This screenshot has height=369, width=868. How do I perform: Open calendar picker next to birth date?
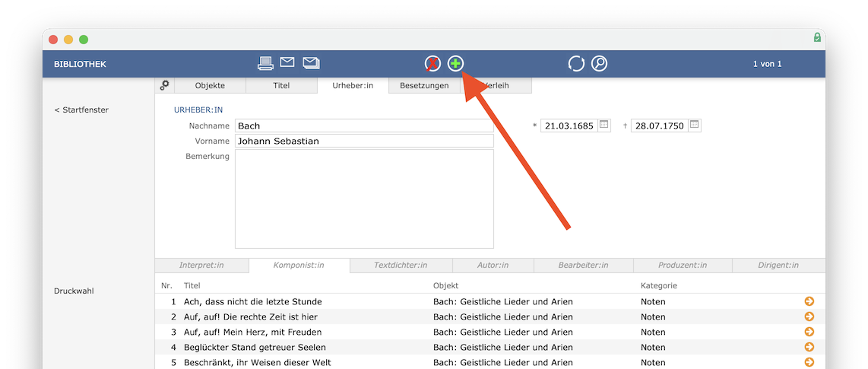tap(604, 125)
